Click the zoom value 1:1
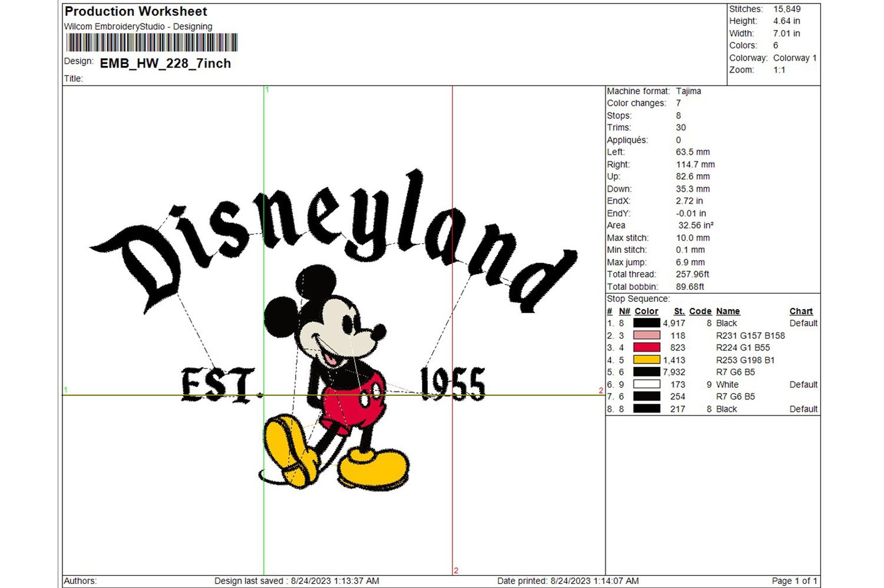The image size is (884, 588). tap(779, 70)
